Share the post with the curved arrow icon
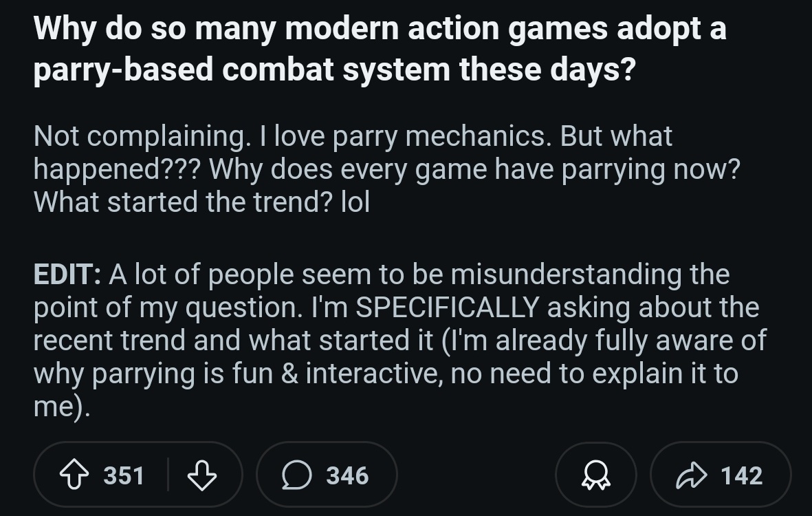 click(692, 475)
